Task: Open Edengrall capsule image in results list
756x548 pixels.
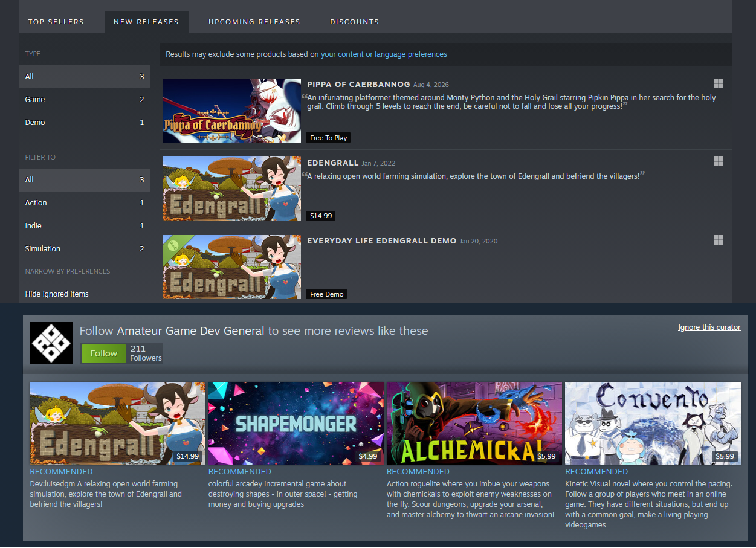Action: 231,189
